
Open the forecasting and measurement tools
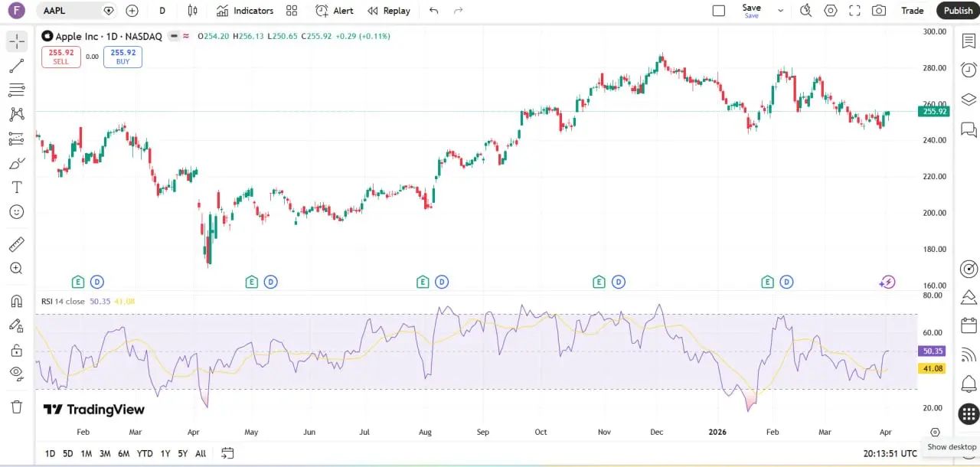17,139
